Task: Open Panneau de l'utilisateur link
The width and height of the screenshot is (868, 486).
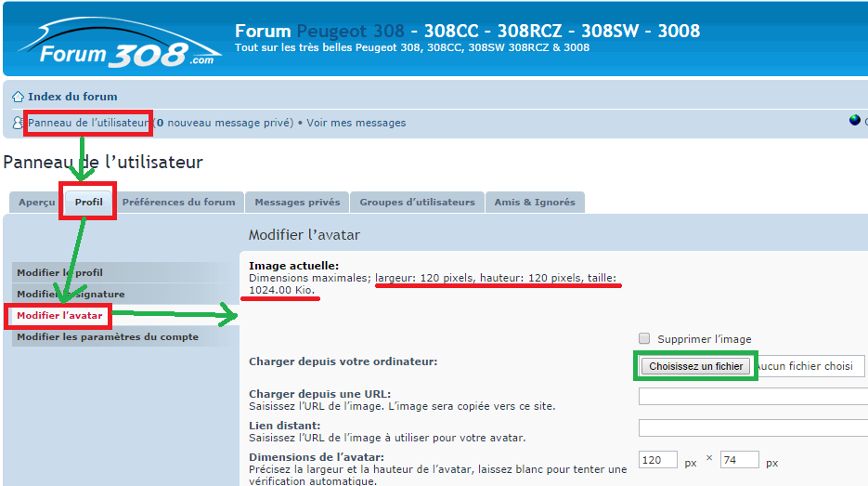Action: 88,123
